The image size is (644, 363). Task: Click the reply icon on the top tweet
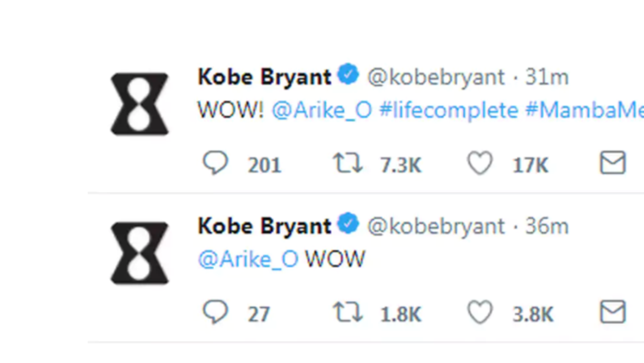pyautogui.click(x=217, y=163)
